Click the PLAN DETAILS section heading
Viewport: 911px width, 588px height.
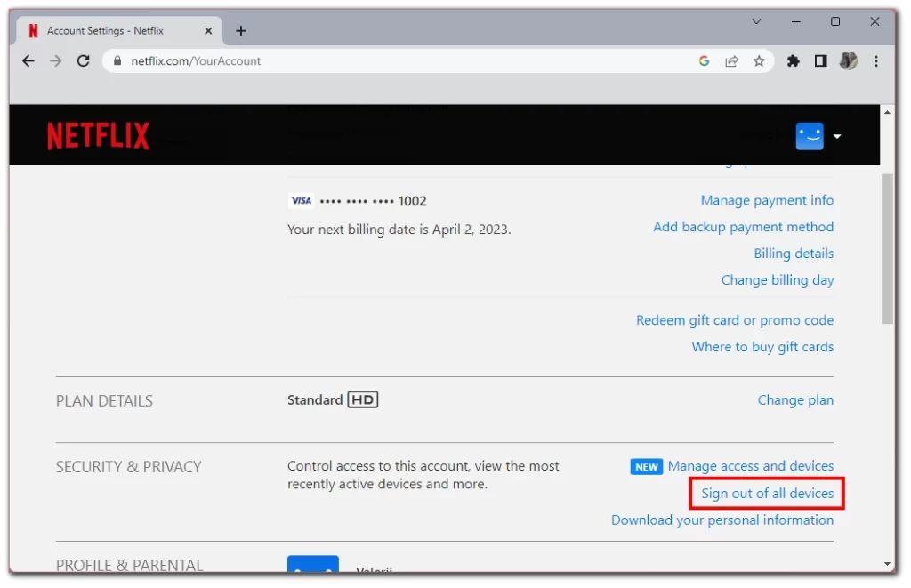point(105,401)
